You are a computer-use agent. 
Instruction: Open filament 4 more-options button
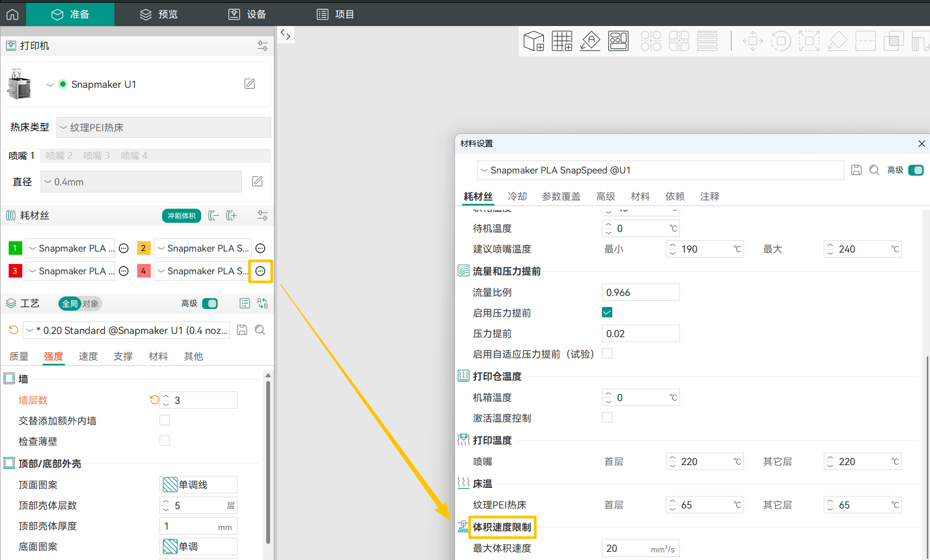(x=260, y=271)
